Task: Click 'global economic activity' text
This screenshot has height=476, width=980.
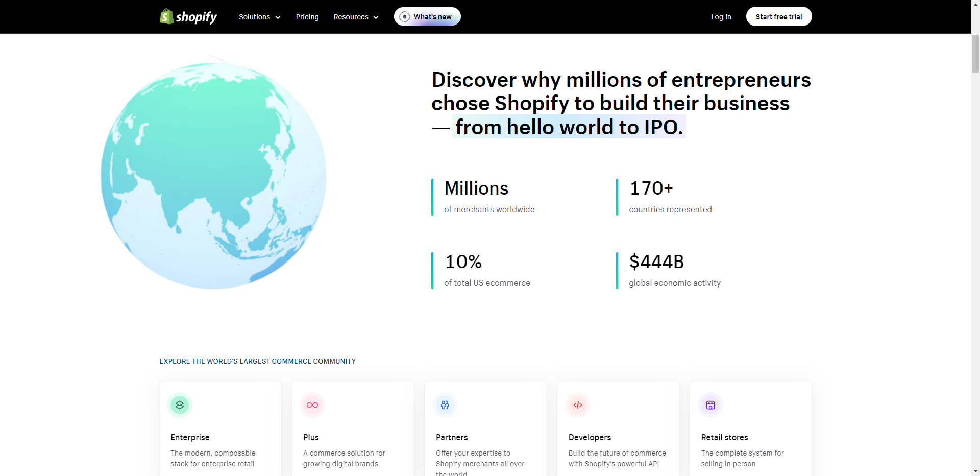Action: pyautogui.click(x=675, y=283)
